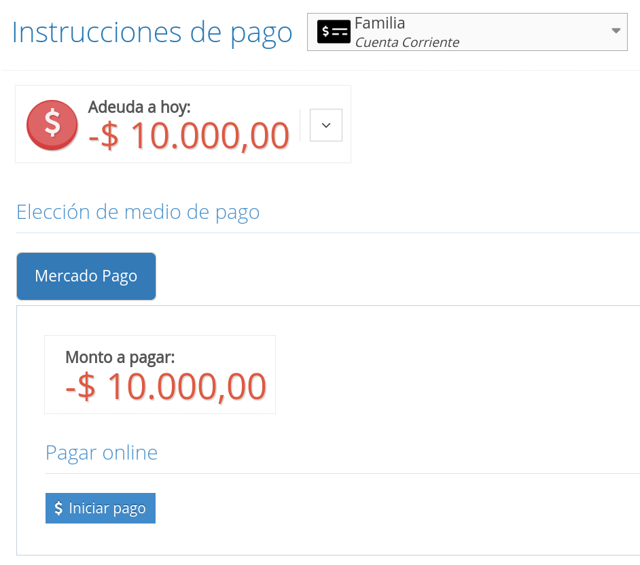Expand the debt details chevron button
Image resolution: width=640 pixels, height=565 pixels.
point(326,125)
